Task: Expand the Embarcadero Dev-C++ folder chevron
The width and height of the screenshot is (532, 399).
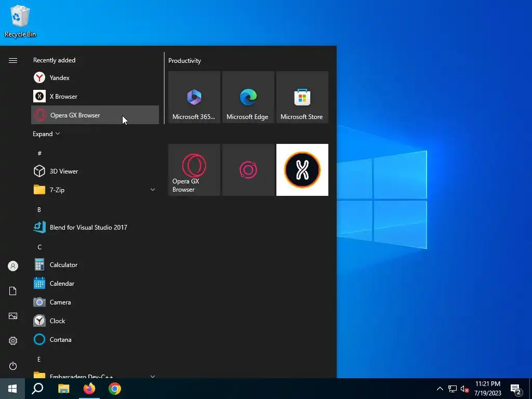Action: [x=153, y=376]
